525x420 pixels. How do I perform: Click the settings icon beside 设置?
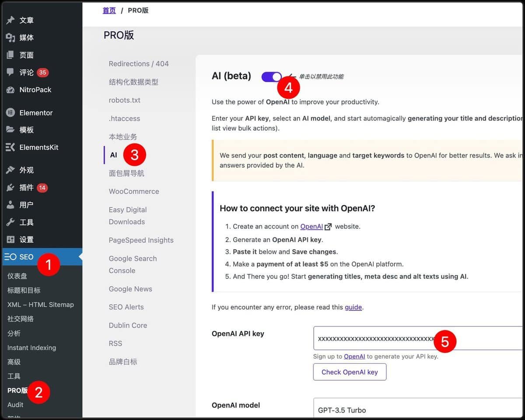pos(10,240)
